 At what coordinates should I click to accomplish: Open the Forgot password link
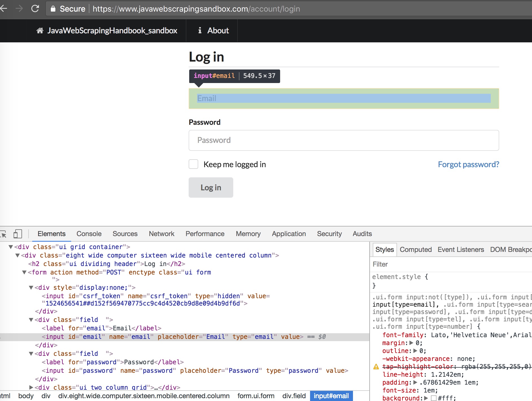pos(468,164)
